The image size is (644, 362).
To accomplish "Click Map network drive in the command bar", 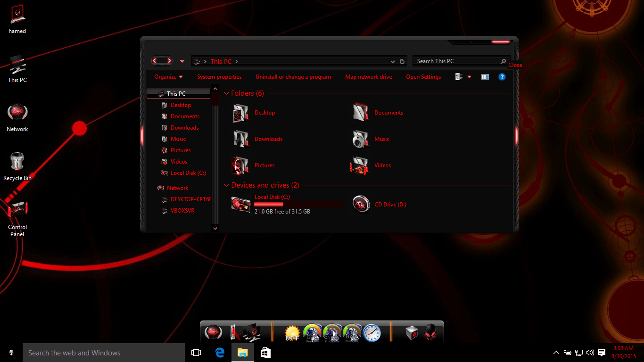I will pyautogui.click(x=368, y=77).
